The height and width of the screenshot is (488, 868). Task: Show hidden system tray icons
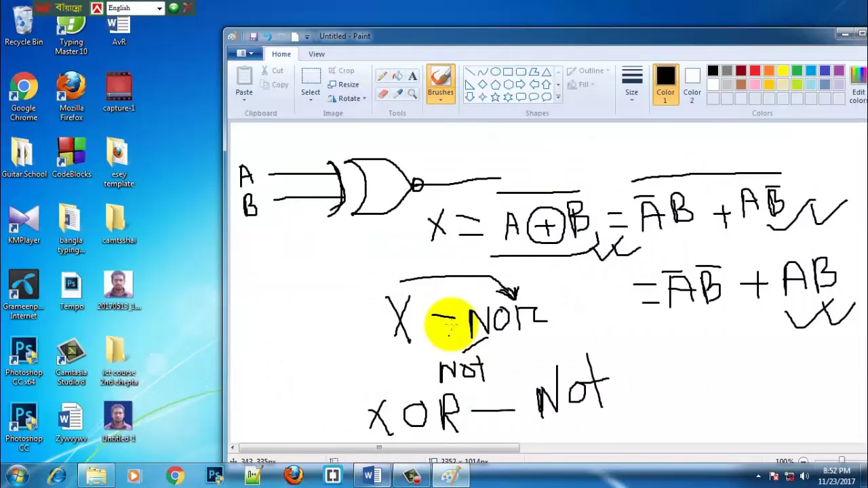click(x=759, y=476)
